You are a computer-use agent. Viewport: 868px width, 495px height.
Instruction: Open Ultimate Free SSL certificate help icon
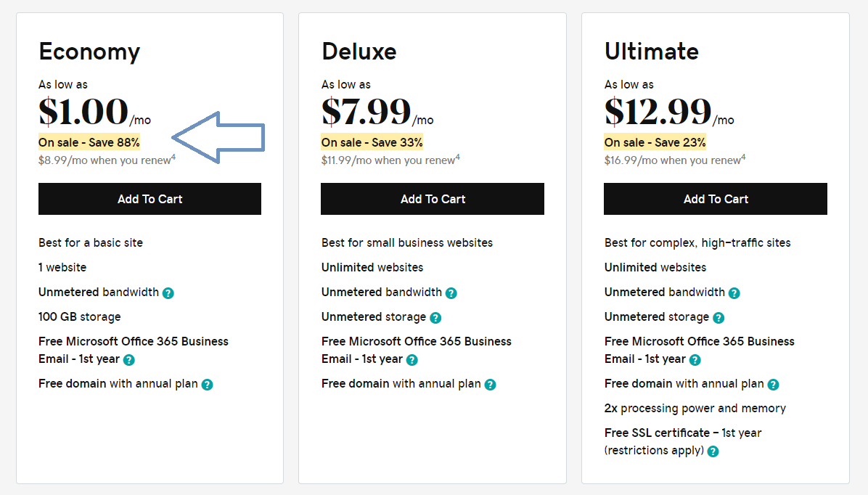pyautogui.click(x=713, y=451)
